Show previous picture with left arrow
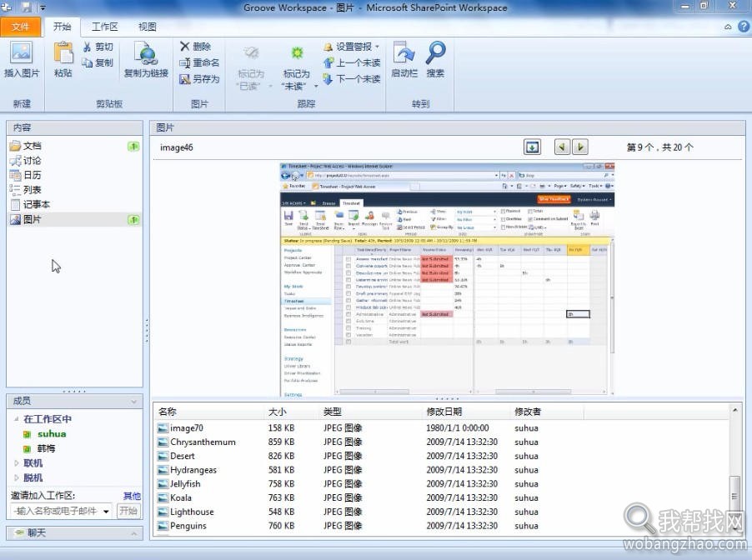This screenshot has height=560, width=752. (562, 147)
